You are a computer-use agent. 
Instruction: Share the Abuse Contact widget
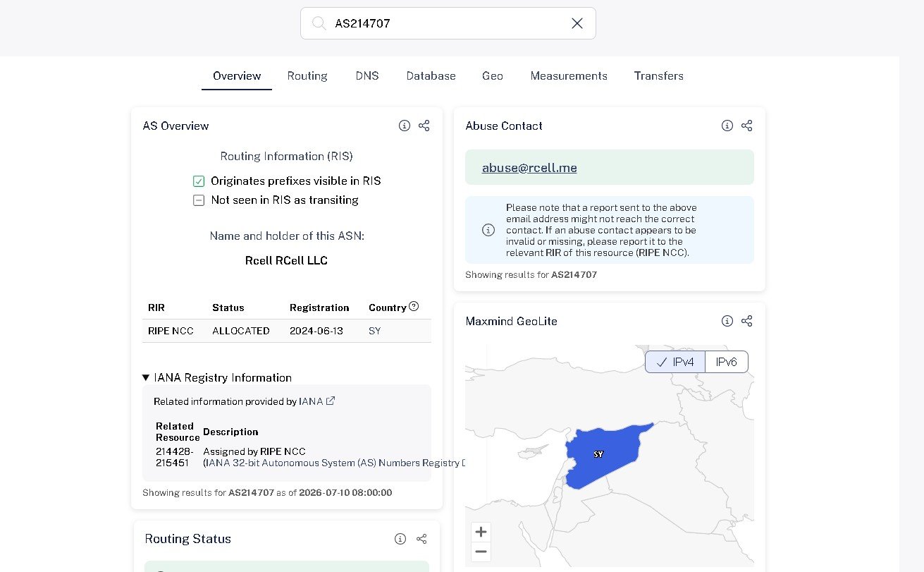[x=747, y=126]
